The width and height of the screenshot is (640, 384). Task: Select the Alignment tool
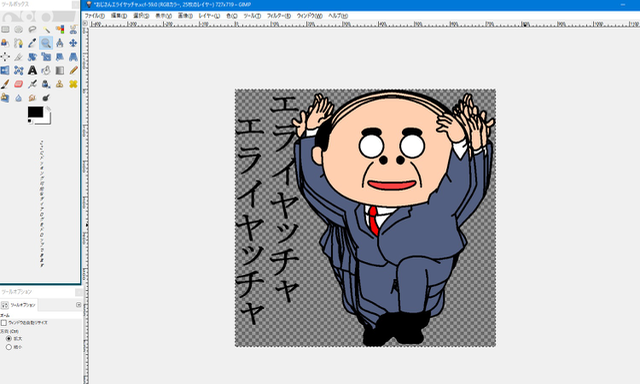point(5,57)
